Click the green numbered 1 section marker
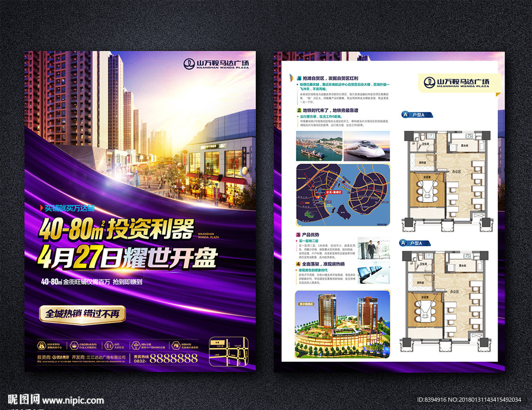Viewport: 532px width, 410px height. [x=299, y=78]
